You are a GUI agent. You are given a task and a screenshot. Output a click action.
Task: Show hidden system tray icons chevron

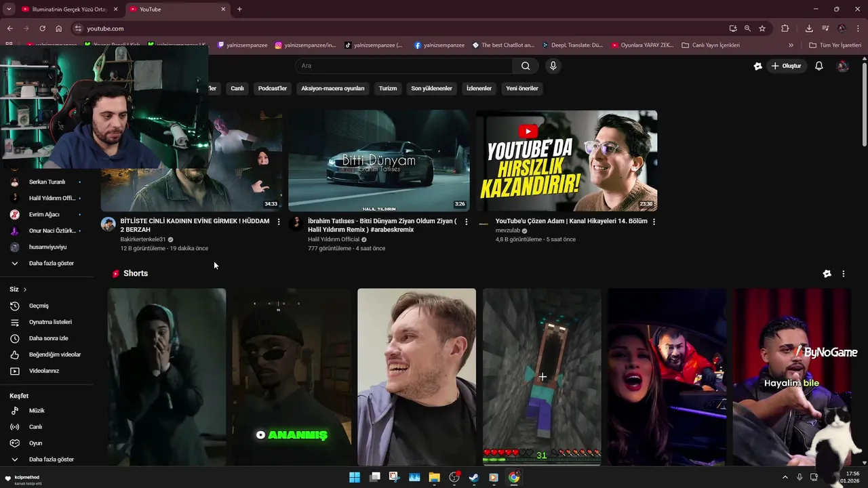click(x=785, y=477)
